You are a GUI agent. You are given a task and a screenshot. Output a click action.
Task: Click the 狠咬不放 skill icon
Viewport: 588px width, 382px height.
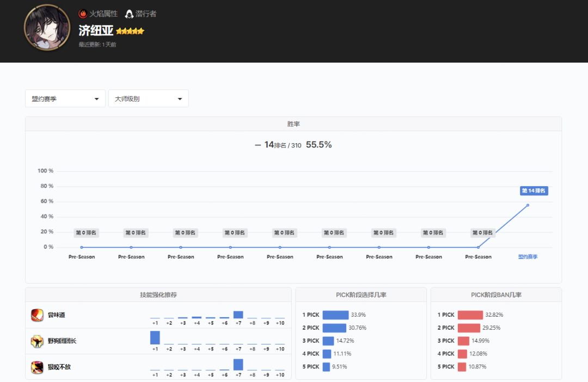(37, 367)
